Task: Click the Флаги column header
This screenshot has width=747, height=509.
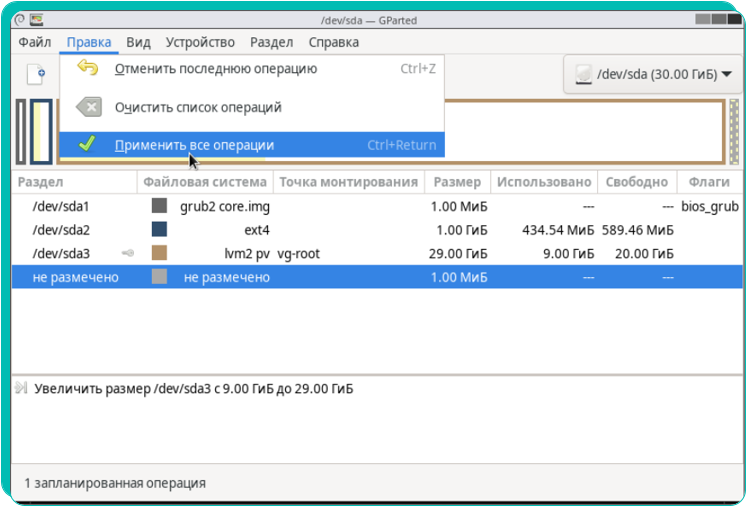Action: click(x=709, y=182)
